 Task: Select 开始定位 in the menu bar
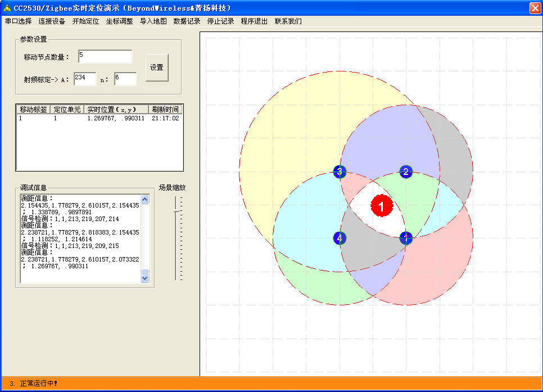tap(85, 21)
